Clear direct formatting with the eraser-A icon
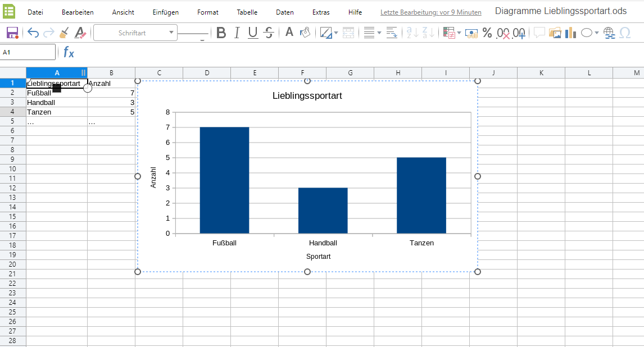The image size is (644, 347). 80,33
